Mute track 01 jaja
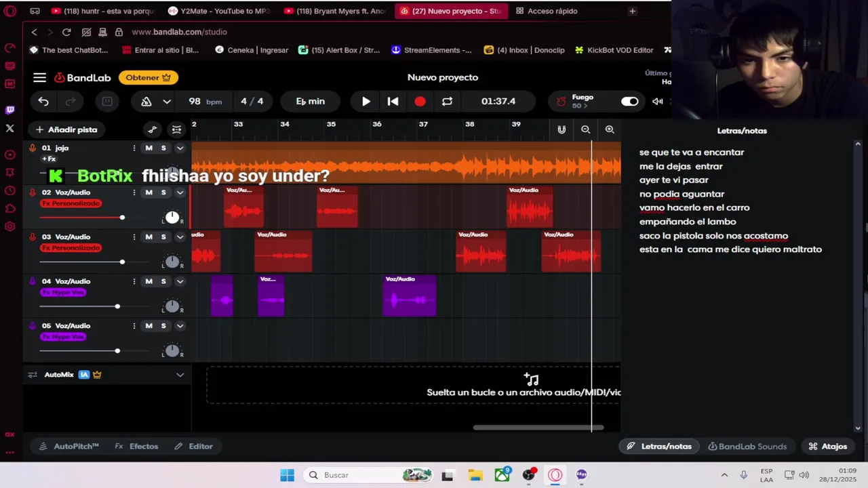 click(149, 148)
